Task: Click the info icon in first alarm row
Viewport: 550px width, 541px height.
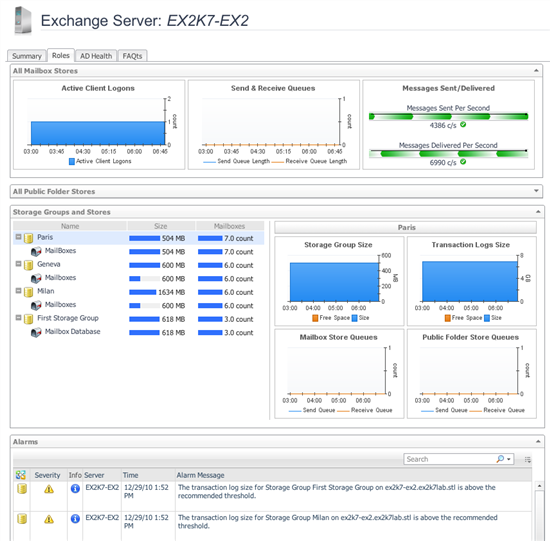Action: (x=75, y=488)
